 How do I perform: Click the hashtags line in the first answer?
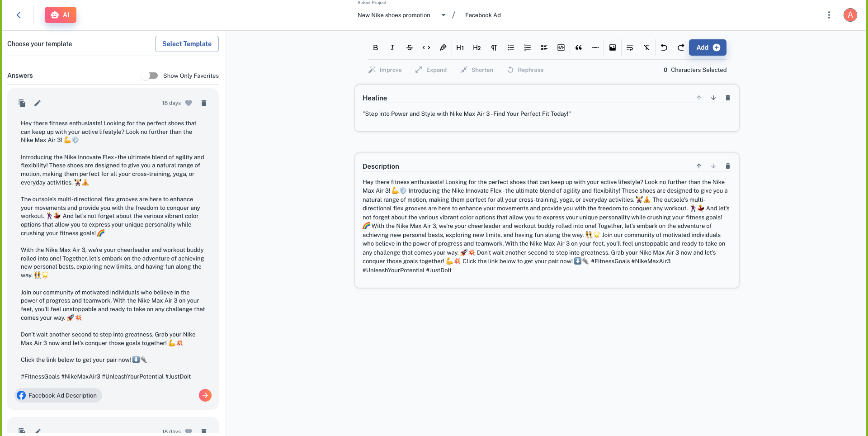click(x=106, y=376)
